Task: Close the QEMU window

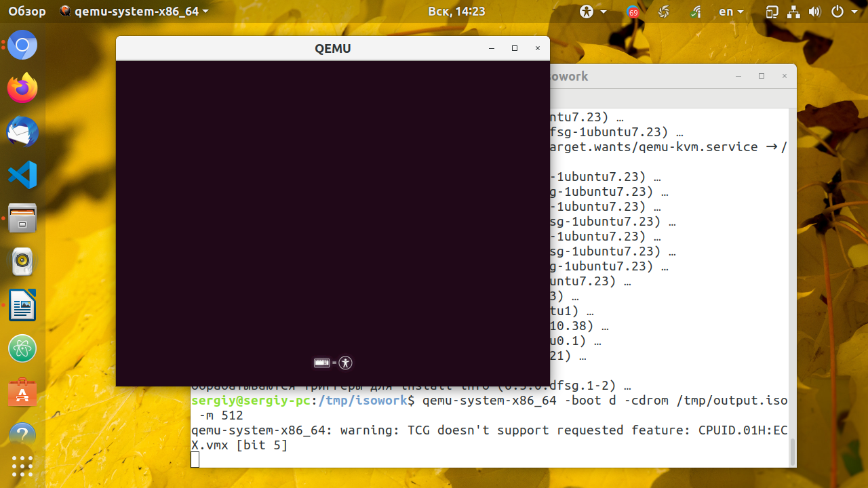Action: 538,48
